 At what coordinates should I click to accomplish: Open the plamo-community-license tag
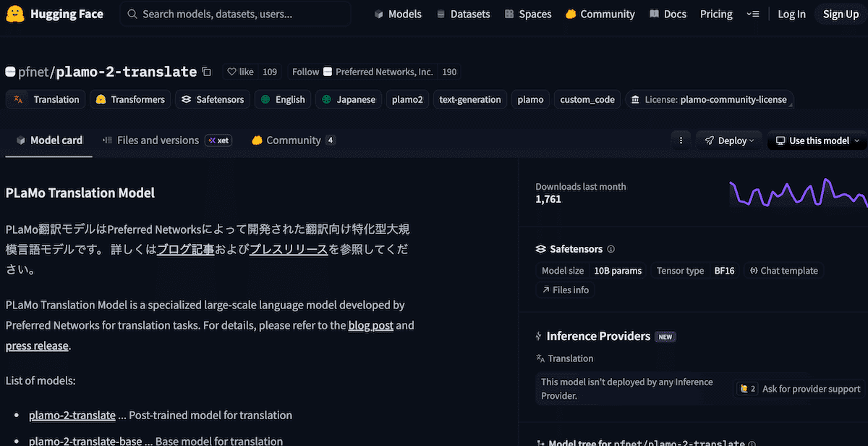click(709, 99)
